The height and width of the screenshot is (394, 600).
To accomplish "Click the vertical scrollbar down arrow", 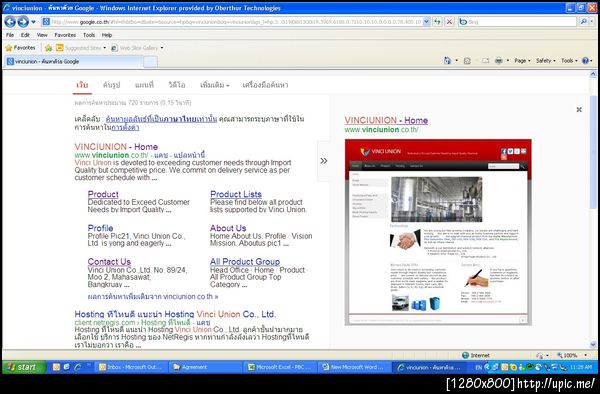I will coord(593,344).
